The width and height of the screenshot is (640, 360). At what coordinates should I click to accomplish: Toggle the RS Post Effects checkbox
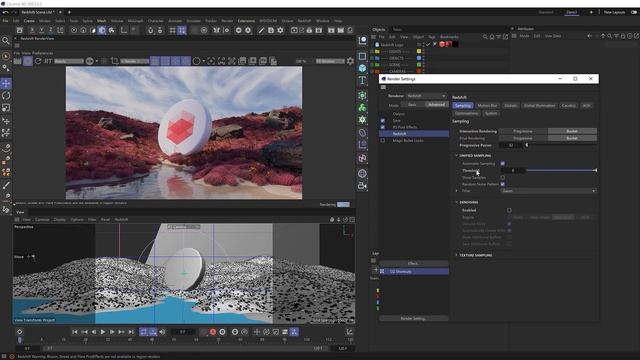382,127
